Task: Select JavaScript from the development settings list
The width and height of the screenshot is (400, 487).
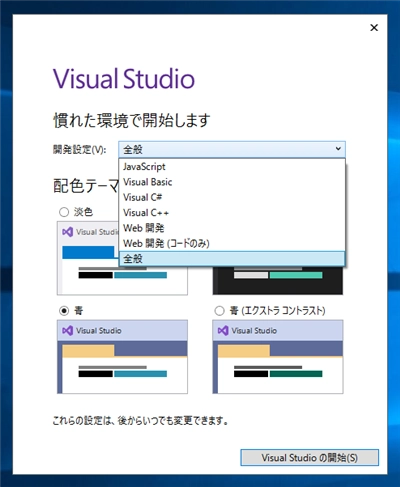Action: tap(232, 167)
